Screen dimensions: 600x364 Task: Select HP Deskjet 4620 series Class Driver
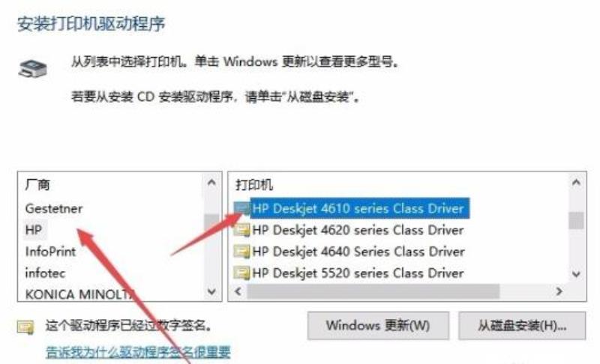[x=358, y=230]
